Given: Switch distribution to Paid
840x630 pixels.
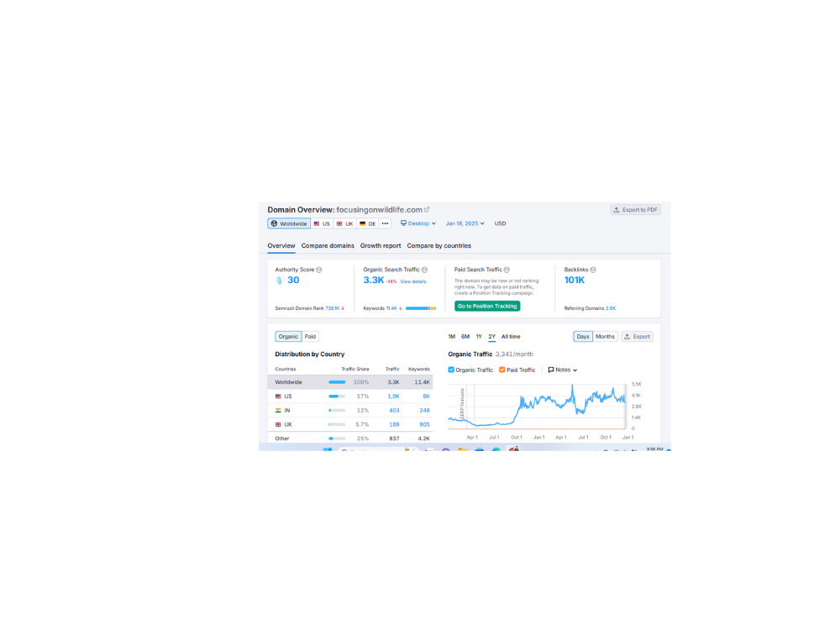Looking at the screenshot, I should 310,337.
